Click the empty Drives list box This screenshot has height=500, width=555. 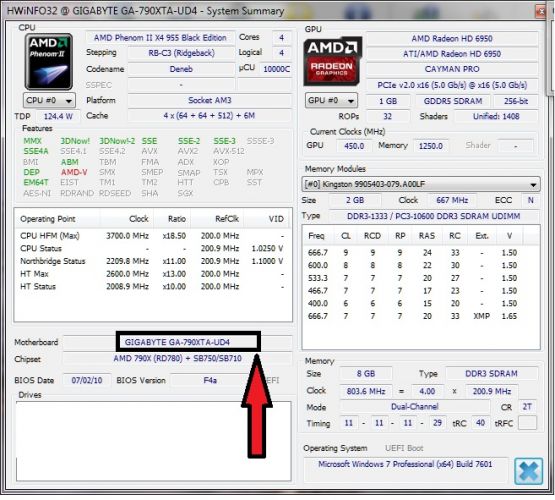click(x=154, y=441)
